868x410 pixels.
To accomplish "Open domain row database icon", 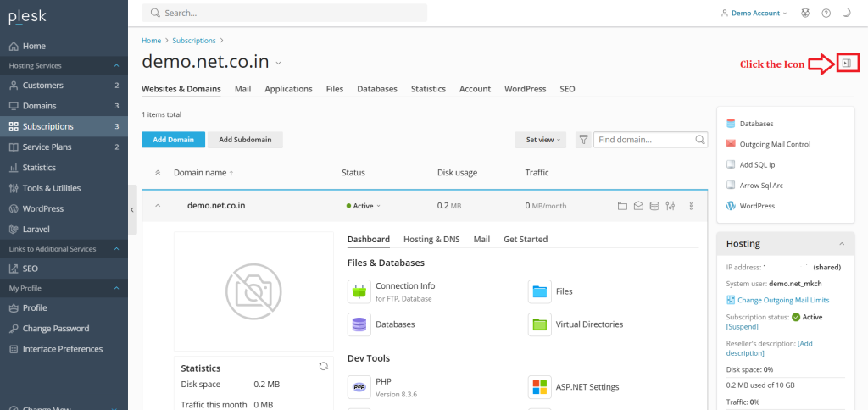I will (654, 206).
